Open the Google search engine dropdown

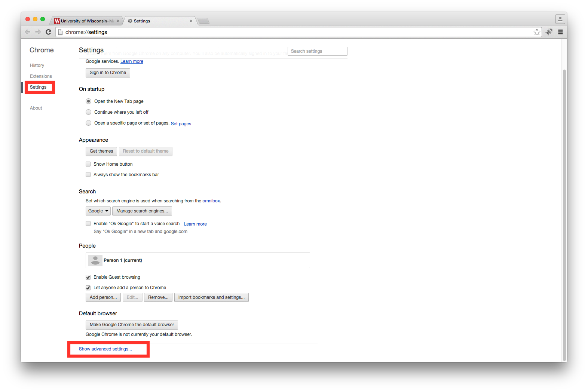98,211
